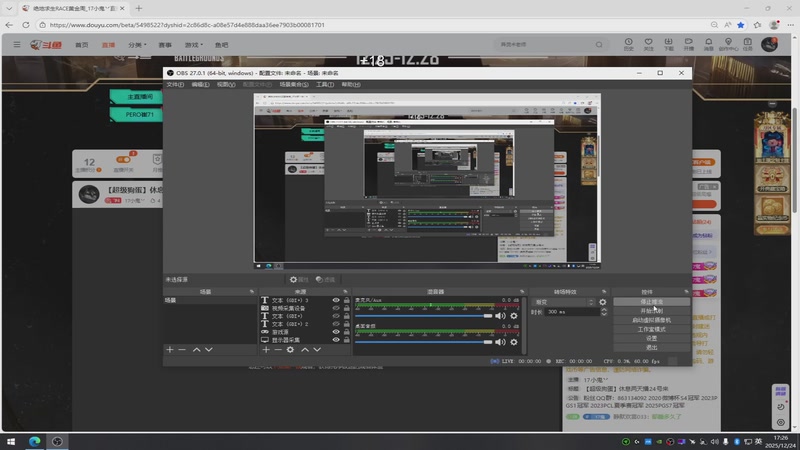Open source properties via sources toolbar gear
This screenshot has width=800, height=450.
click(x=290, y=349)
